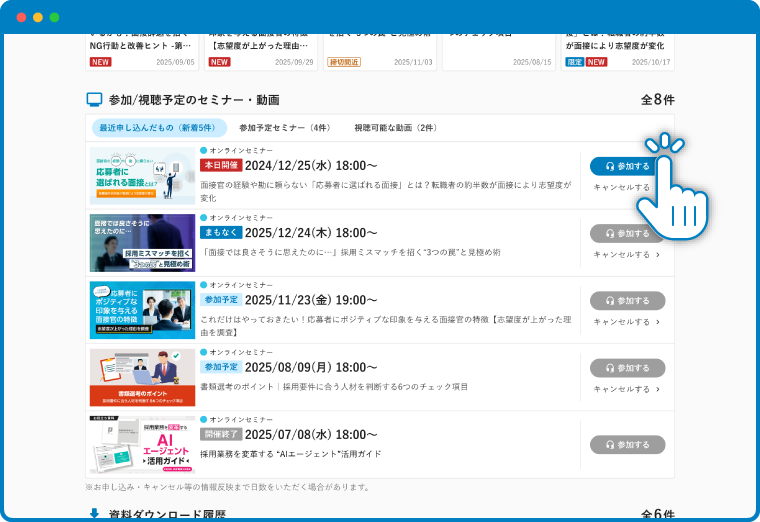Click キャンセルする for the 2025/12/24 seminar

[626, 254]
